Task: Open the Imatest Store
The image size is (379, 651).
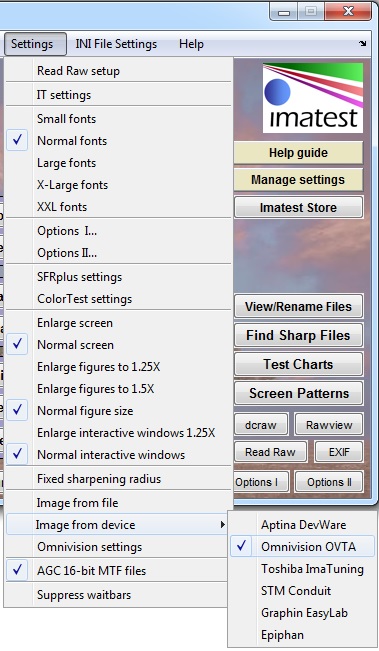Action: point(298,207)
